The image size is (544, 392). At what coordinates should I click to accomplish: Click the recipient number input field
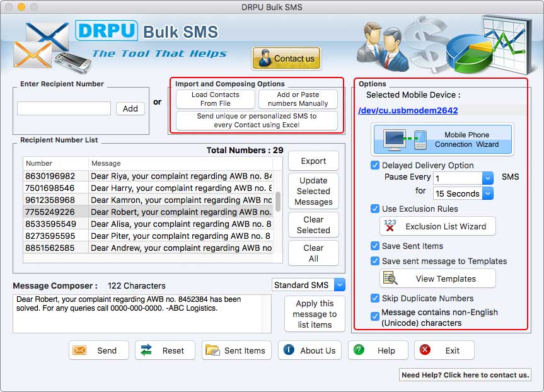coord(64,108)
